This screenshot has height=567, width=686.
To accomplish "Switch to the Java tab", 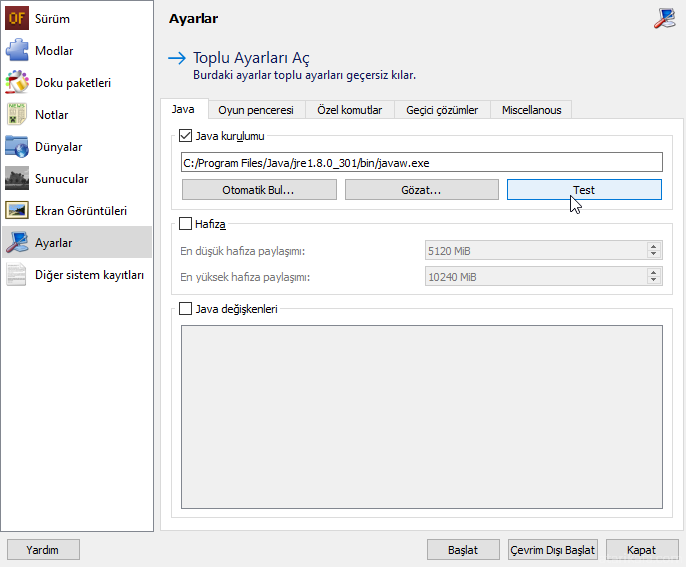I will (183, 109).
